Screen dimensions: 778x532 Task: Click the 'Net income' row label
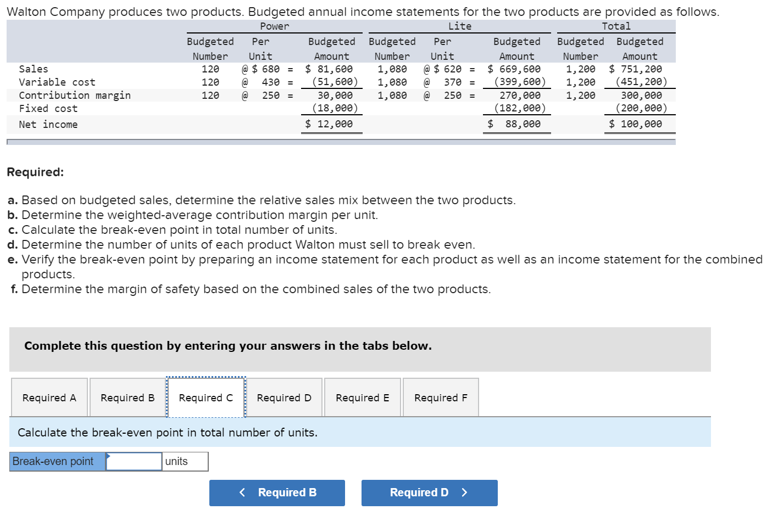click(48, 125)
